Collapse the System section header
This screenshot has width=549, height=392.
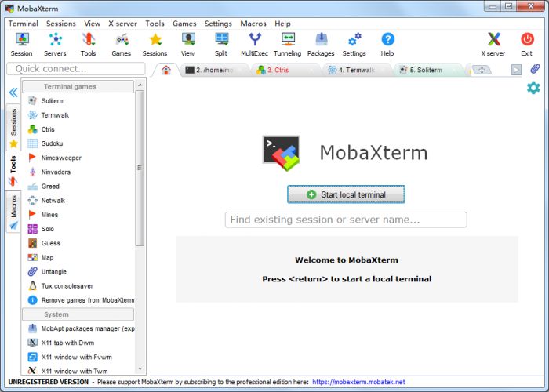78,314
